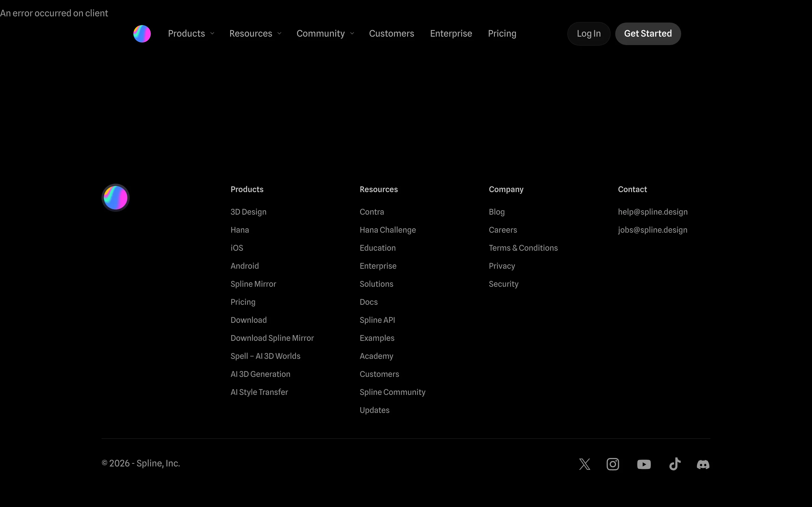Open the Spline Mirror footer link

253,284
